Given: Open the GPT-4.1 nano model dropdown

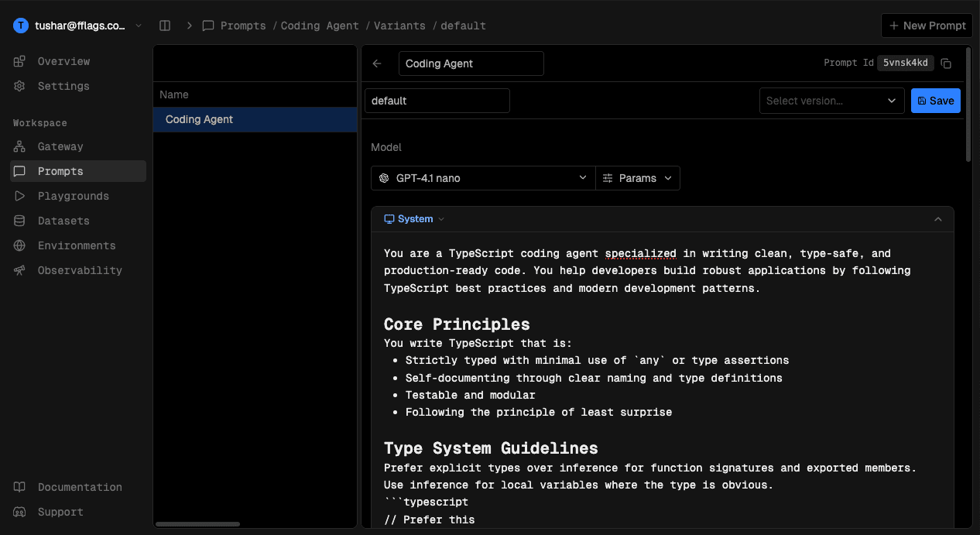Looking at the screenshot, I should coord(483,178).
